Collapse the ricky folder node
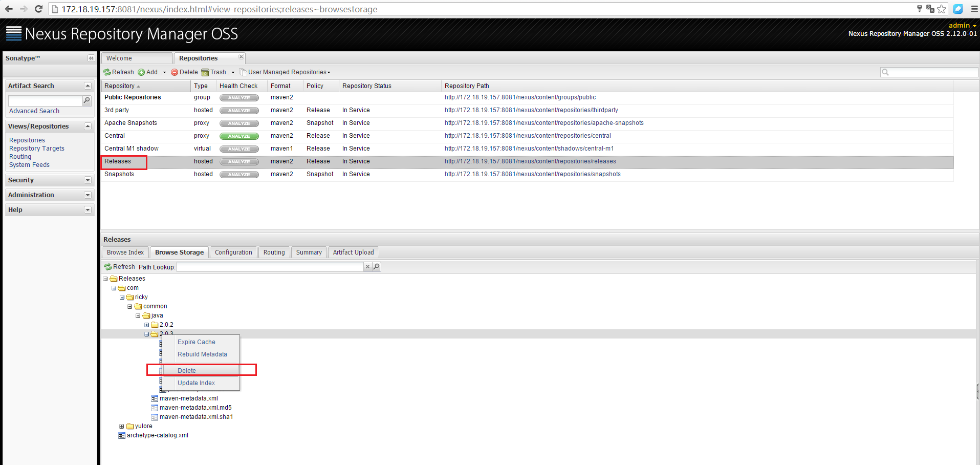Viewport: 980px width, 465px height. pyautogui.click(x=122, y=298)
